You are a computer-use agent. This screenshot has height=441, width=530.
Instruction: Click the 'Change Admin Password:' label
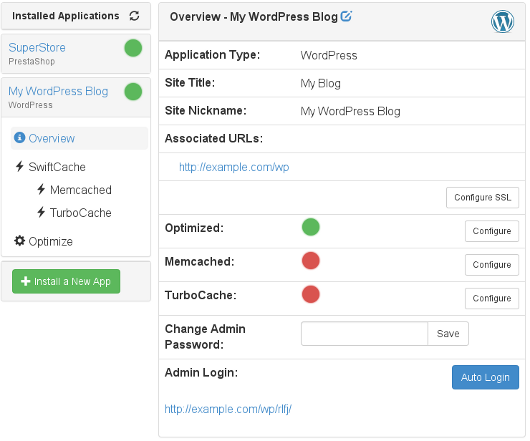205,337
